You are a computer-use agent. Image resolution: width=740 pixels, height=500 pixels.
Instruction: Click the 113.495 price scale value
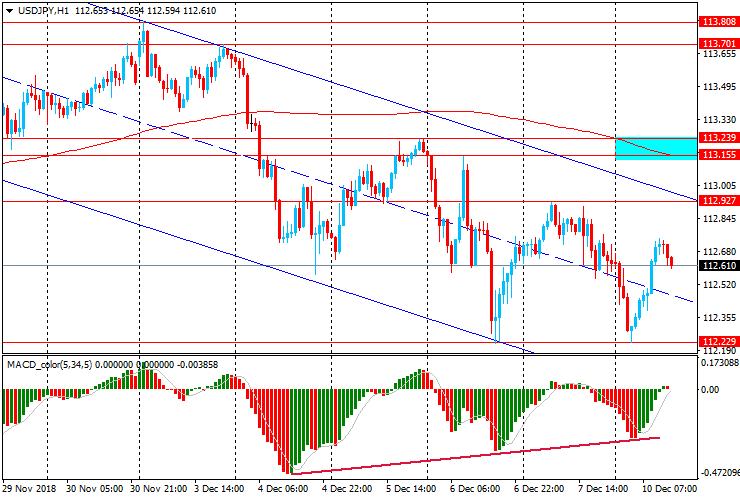pos(719,87)
